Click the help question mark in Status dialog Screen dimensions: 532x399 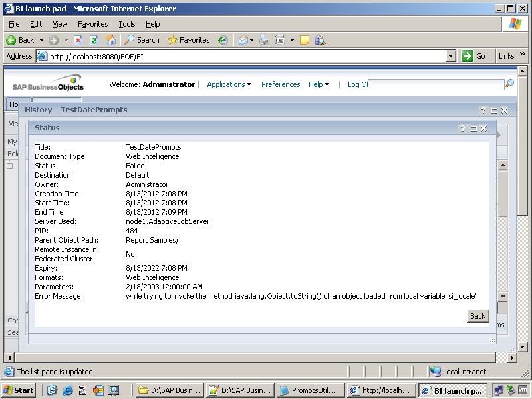click(x=463, y=128)
